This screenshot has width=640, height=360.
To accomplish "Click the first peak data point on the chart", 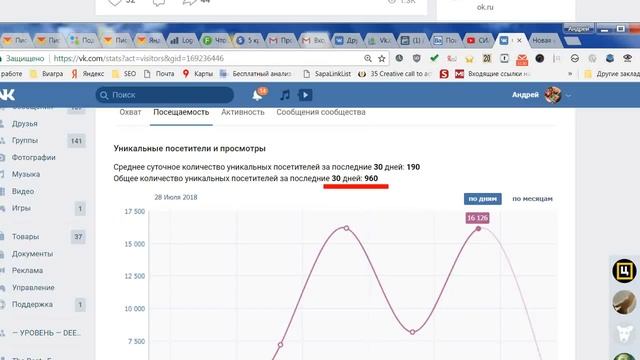I will [x=346, y=228].
